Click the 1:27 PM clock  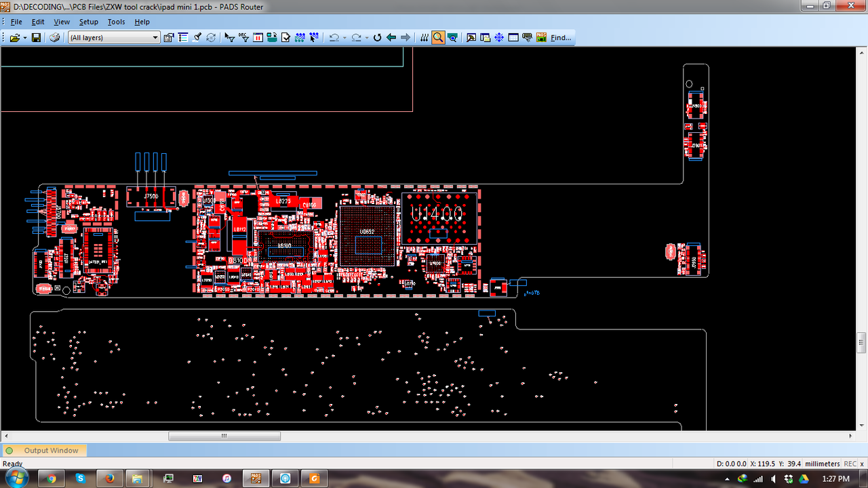[835, 479]
